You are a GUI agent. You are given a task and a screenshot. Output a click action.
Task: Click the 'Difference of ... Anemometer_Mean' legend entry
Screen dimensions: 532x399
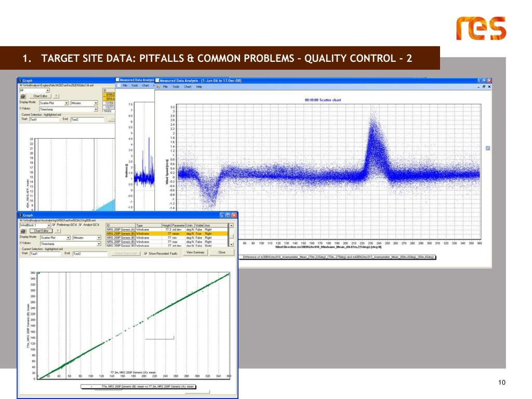click(x=338, y=257)
